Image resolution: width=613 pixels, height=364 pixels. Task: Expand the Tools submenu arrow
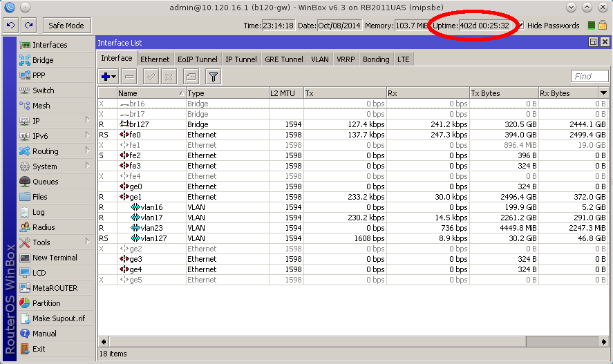coord(87,242)
